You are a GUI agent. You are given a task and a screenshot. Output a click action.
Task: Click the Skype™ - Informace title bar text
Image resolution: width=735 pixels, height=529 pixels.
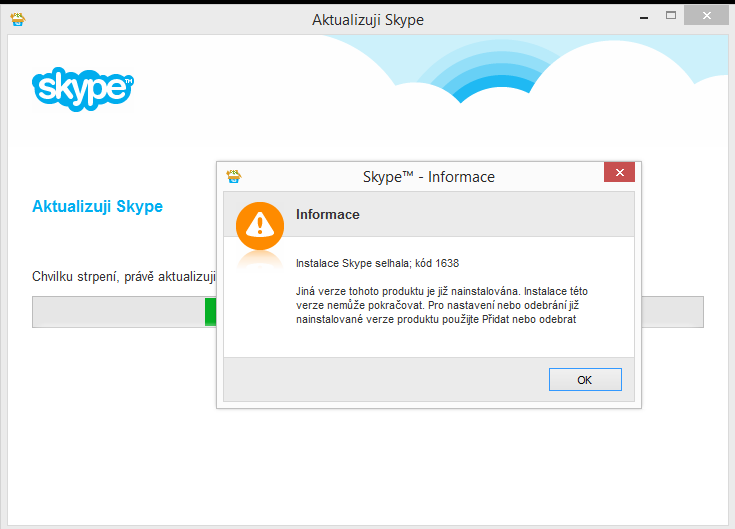pyautogui.click(x=428, y=177)
